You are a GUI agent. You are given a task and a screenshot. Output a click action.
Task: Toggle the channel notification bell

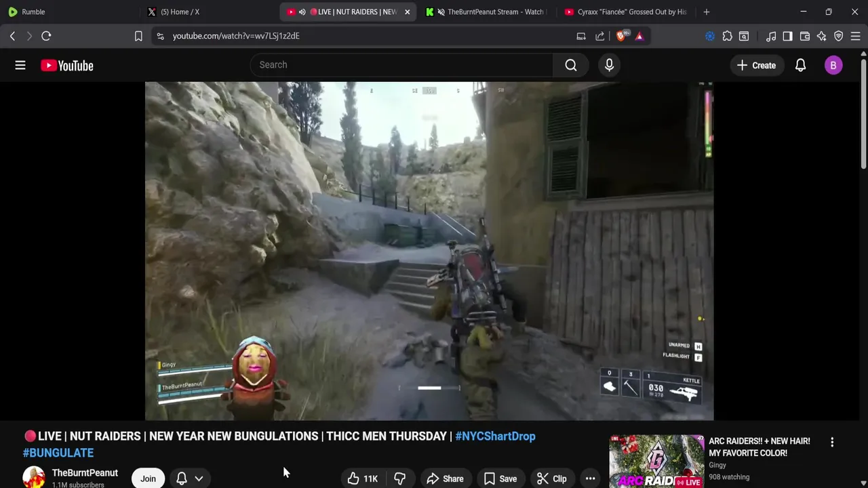(x=182, y=479)
